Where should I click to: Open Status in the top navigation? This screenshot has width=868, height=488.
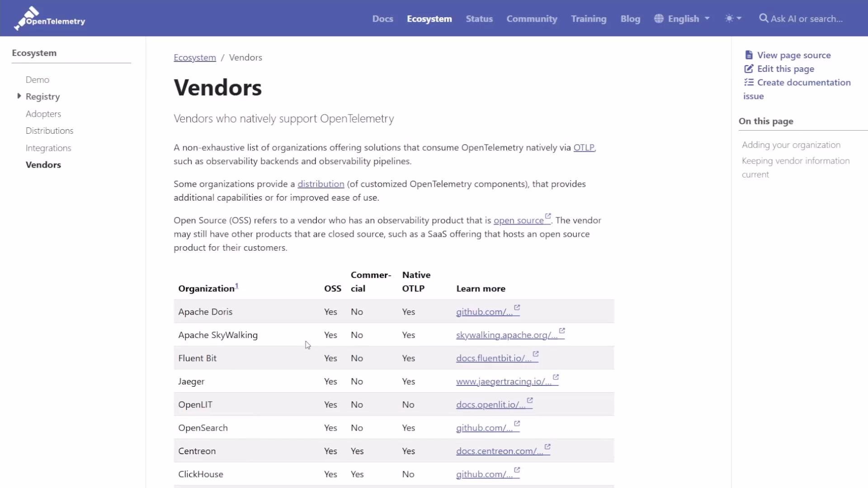click(479, 19)
